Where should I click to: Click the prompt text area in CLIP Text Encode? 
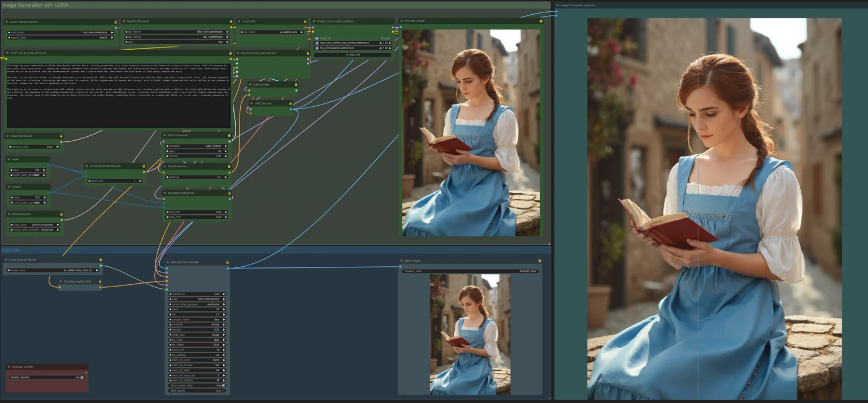point(119,96)
